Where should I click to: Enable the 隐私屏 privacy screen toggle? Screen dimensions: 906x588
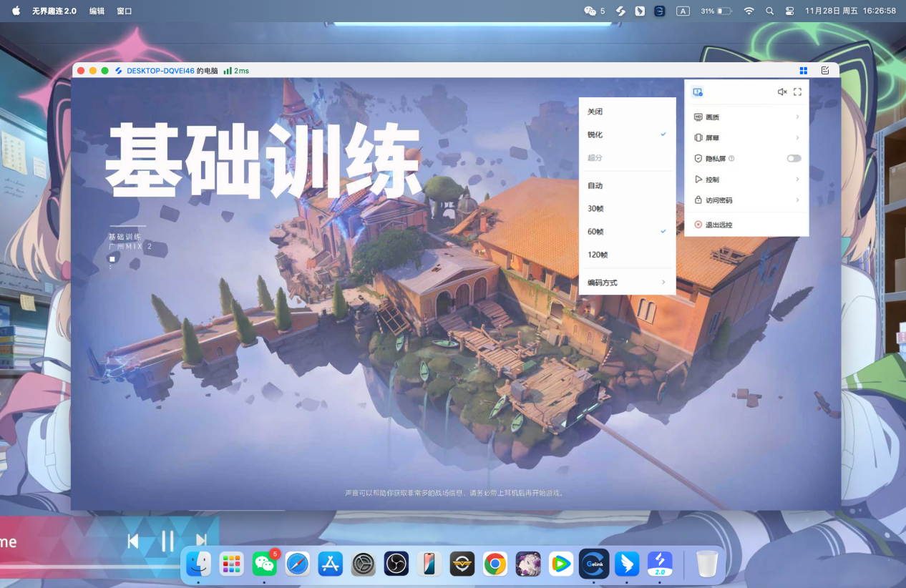coord(794,158)
